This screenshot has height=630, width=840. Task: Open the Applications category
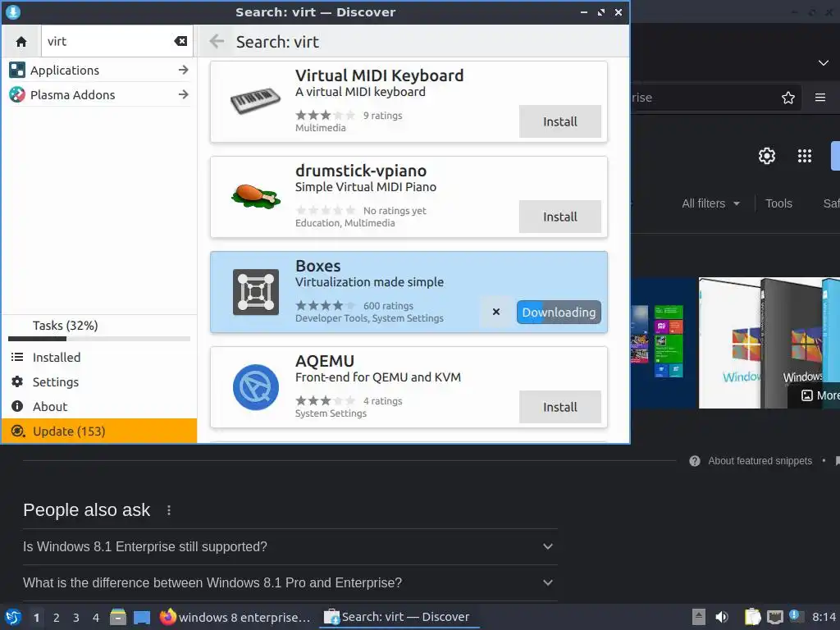pyautogui.click(x=99, y=70)
